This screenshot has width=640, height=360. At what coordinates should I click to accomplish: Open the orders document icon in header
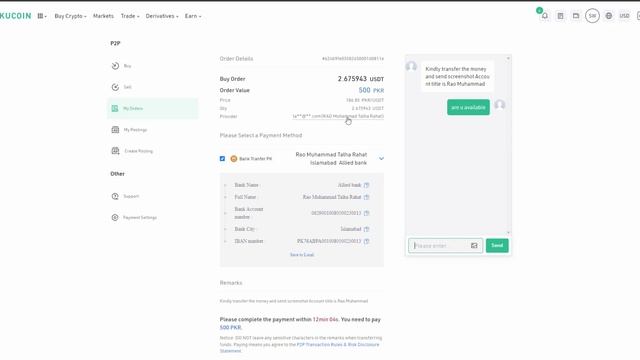[560, 16]
